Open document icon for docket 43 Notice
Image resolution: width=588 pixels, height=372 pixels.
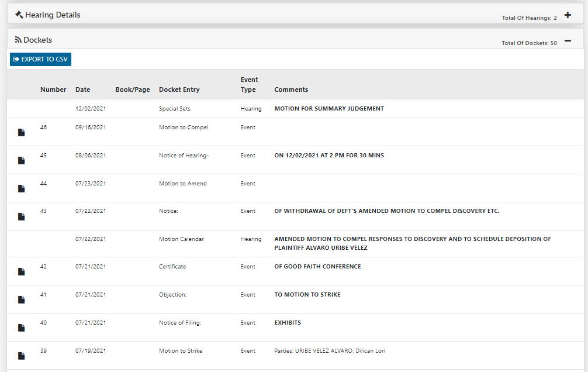(22, 216)
